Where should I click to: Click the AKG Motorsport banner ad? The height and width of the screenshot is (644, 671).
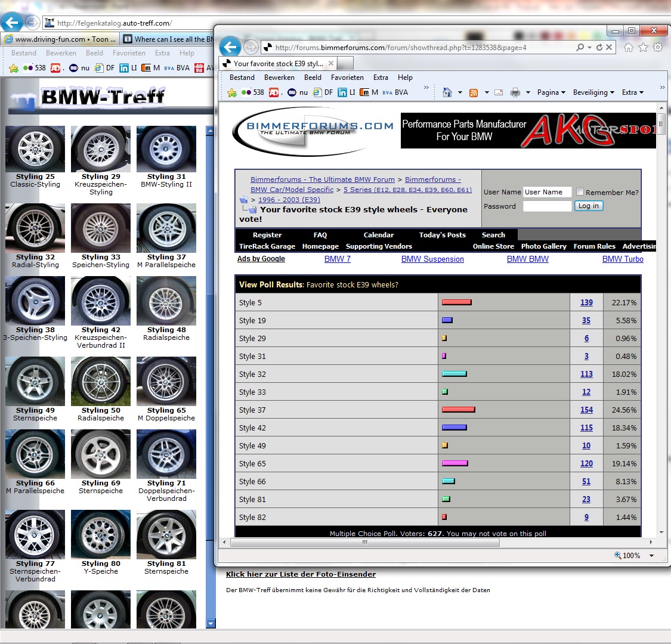(x=528, y=131)
